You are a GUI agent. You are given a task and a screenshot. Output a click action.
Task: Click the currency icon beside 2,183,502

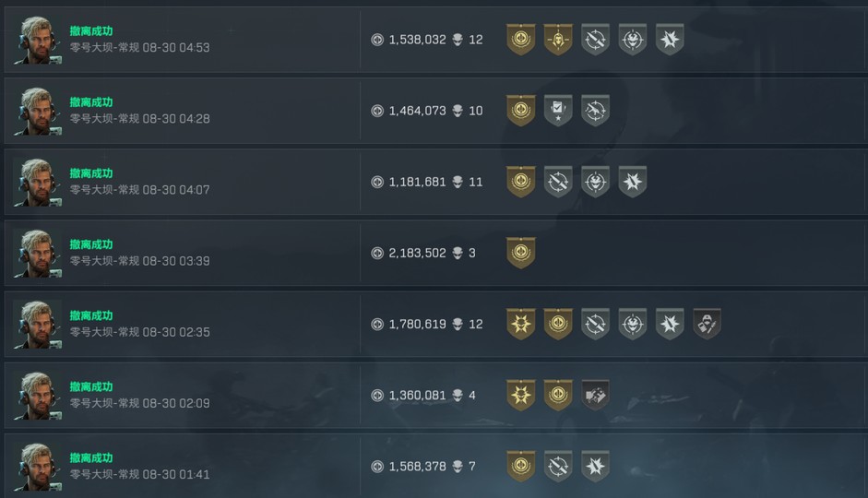pyautogui.click(x=377, y=253)
